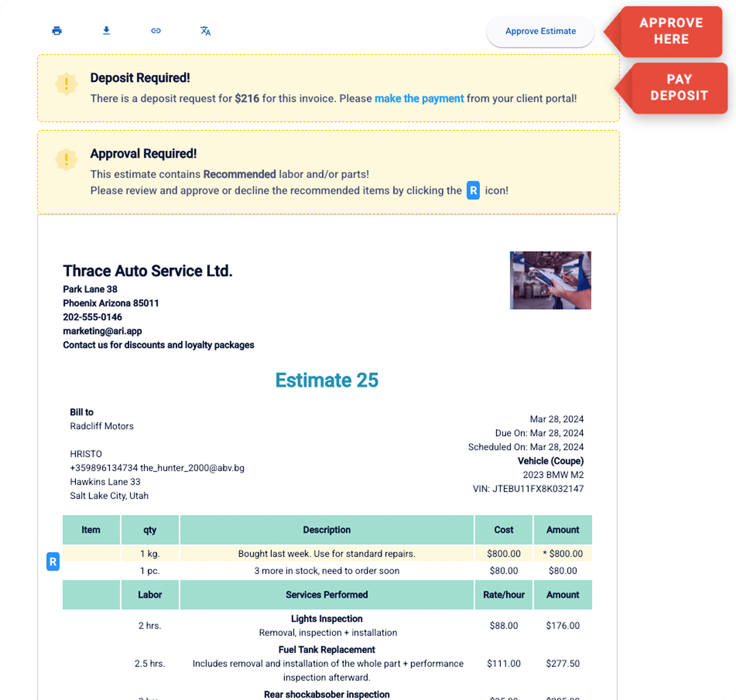
Task: Click the Services Performed column header
Action: (x=327, y=595)
